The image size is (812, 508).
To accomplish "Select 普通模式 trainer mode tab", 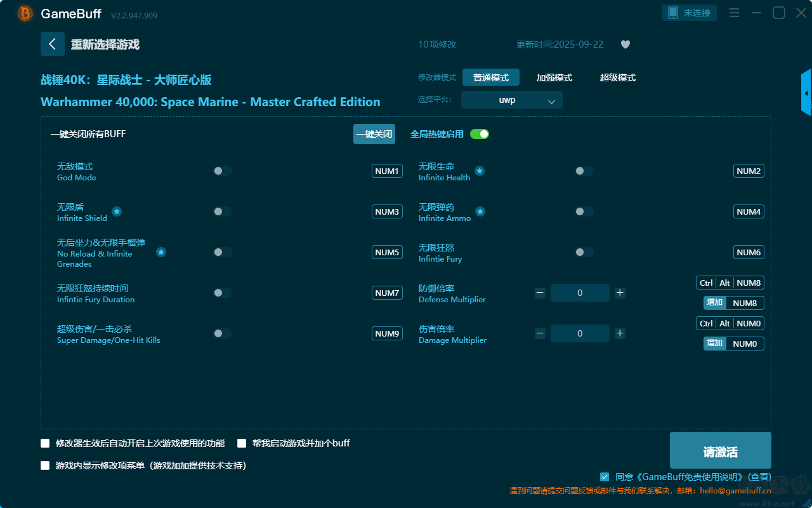I will pos(491,77).
